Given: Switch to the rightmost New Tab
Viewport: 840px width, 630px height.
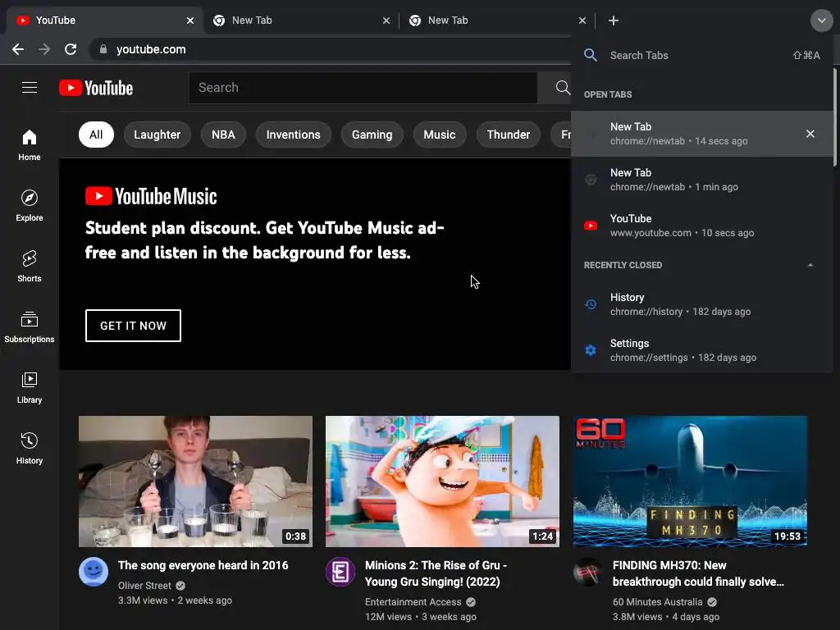Looking at the screenshot, I should (x=496, y=21).
